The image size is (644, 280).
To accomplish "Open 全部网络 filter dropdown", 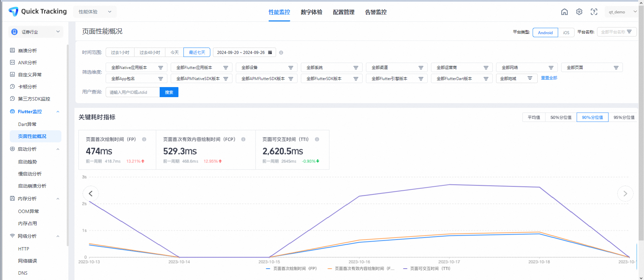I will pyautogui.click(x=527, y=67).
